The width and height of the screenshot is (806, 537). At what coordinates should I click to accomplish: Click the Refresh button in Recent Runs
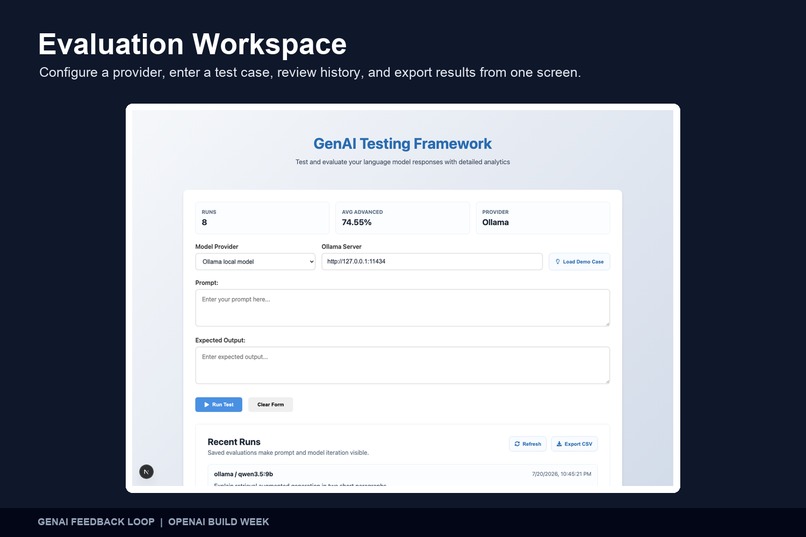[x=528, y=444]
